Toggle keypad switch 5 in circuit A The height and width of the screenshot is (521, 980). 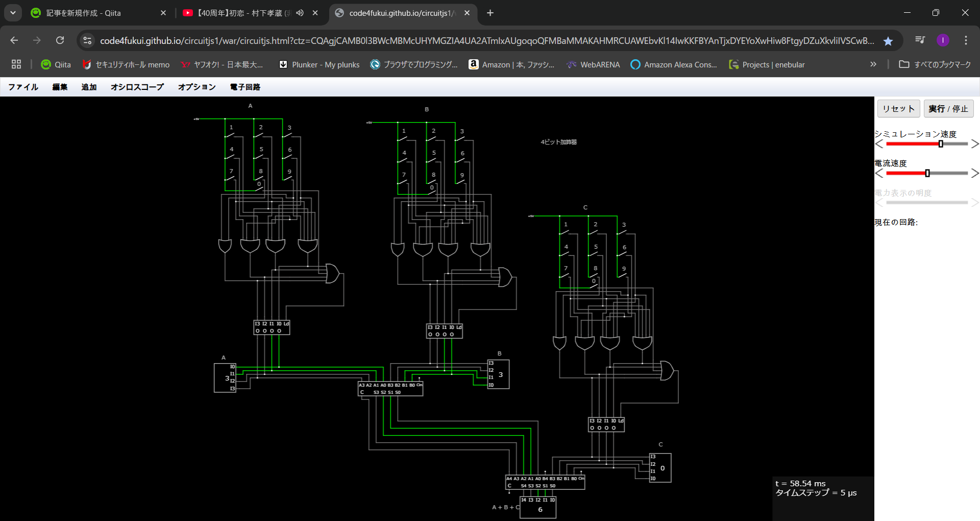[x=259, y=156]
